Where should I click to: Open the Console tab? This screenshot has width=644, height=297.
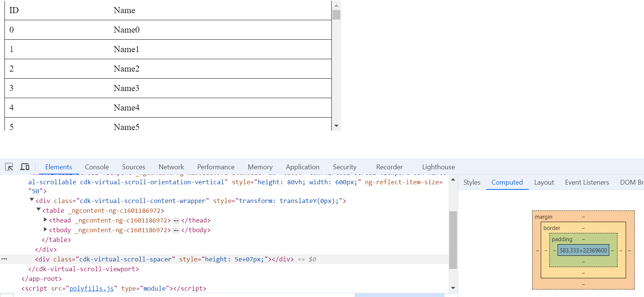point(97,167)
